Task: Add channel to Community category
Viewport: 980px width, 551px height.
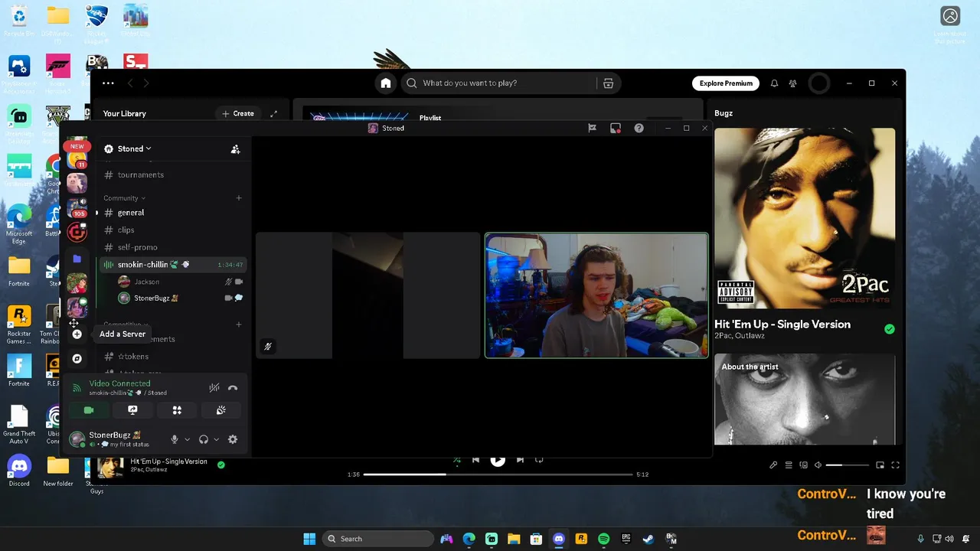Action: [x=239, y=197]
